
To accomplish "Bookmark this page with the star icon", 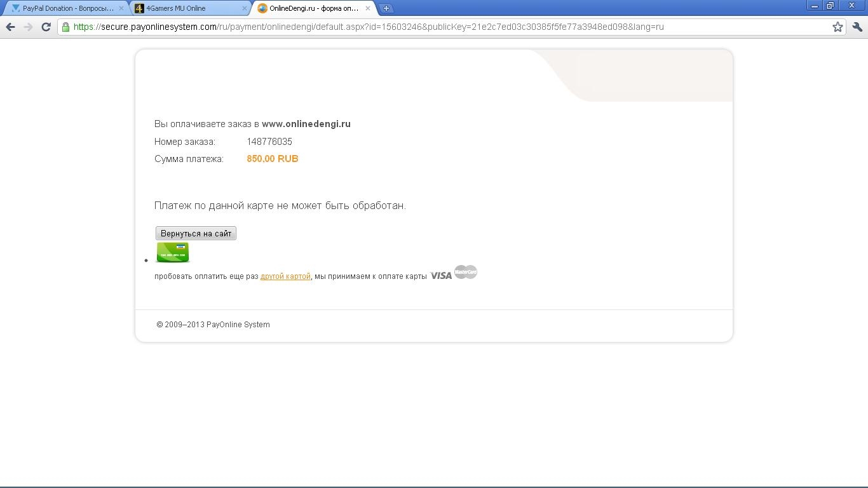I will pos(837,27).
